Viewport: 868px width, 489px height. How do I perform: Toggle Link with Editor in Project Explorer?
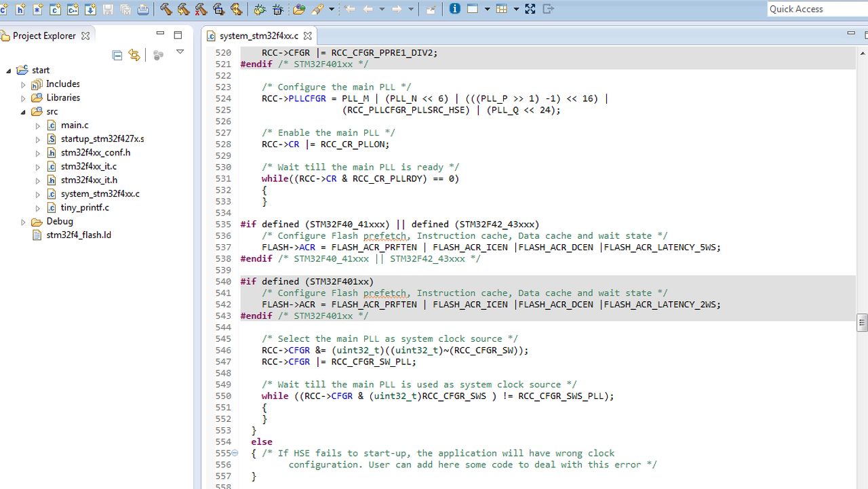pos(134,55)
